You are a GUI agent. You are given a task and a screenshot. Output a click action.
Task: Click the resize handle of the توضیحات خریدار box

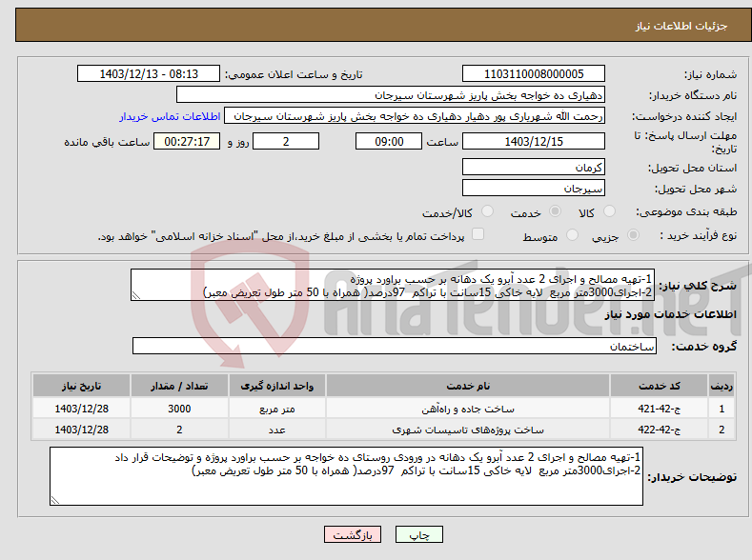pos(55,500)
